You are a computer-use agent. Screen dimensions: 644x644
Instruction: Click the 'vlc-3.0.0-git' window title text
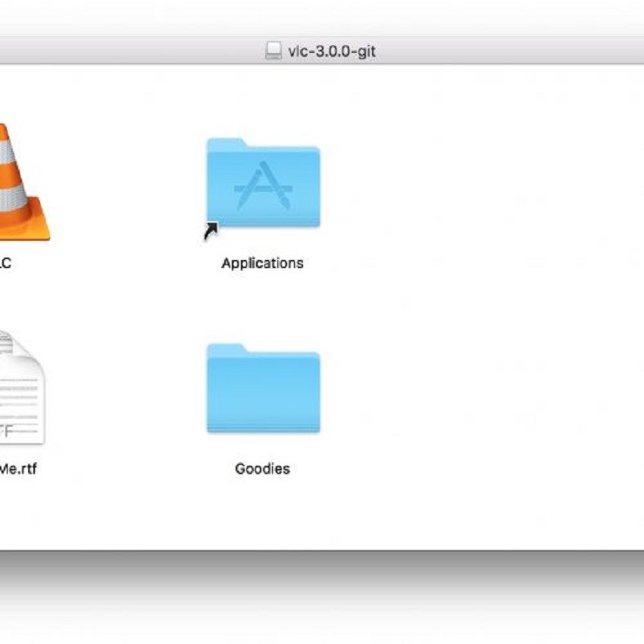pyautogui.click(x=332, y=52)
